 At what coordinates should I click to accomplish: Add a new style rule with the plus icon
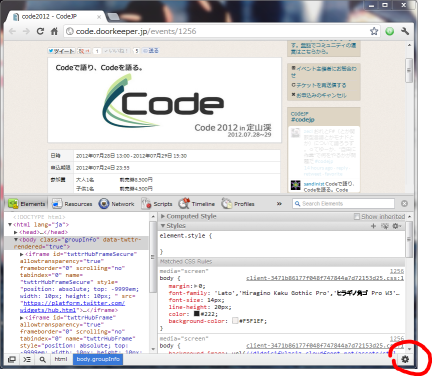(373, 226)
